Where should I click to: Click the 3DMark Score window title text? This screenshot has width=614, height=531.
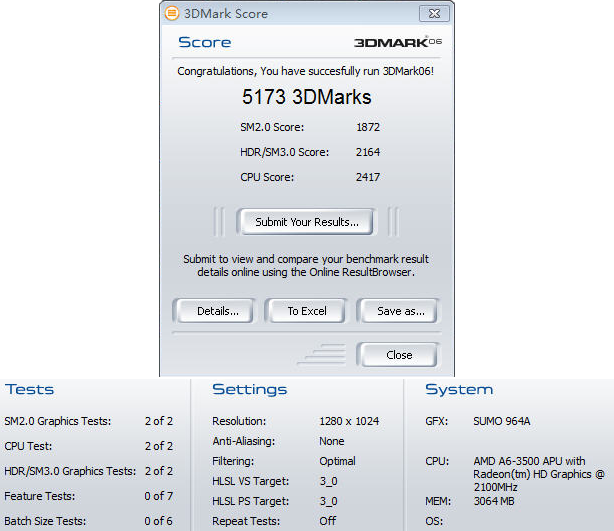[226, 14]
